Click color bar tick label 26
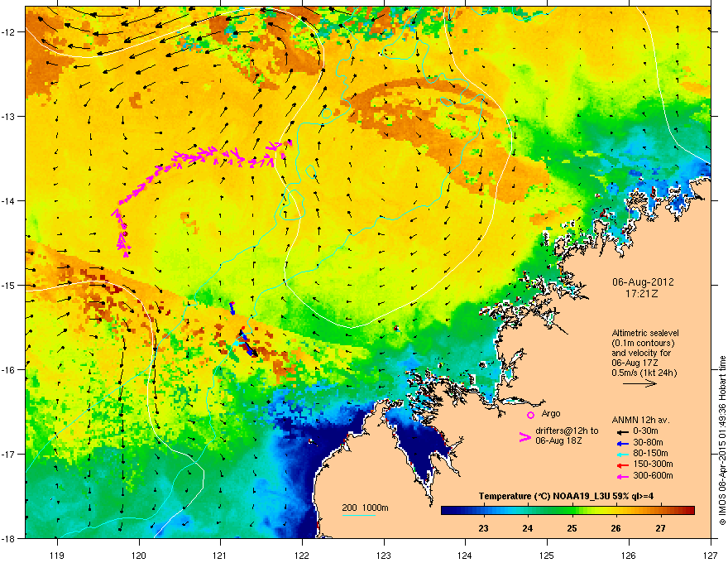The image size is (728, 563). pos(615,528)
